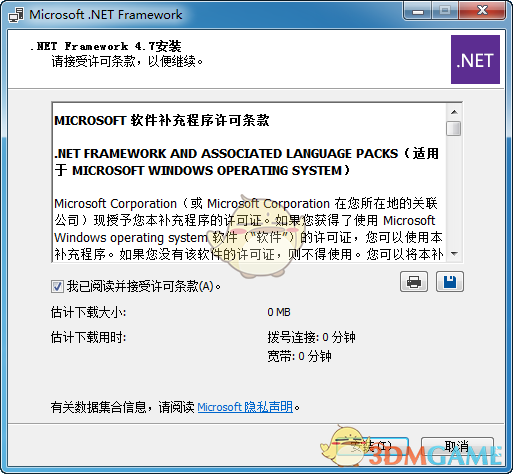The image size is (513, 474).
Task: Click the 估计下载用时 label
Action: [x=88, y=337]
